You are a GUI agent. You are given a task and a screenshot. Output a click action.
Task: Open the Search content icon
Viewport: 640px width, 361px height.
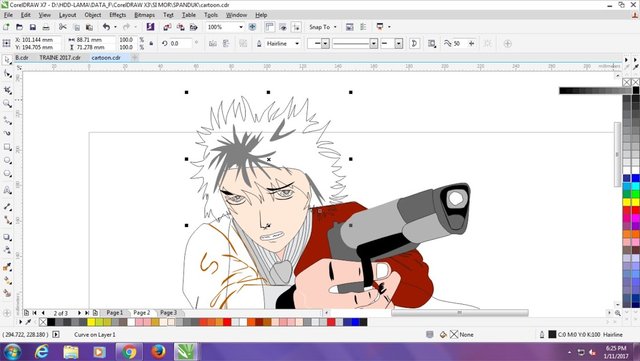click(x=150, y=27)
